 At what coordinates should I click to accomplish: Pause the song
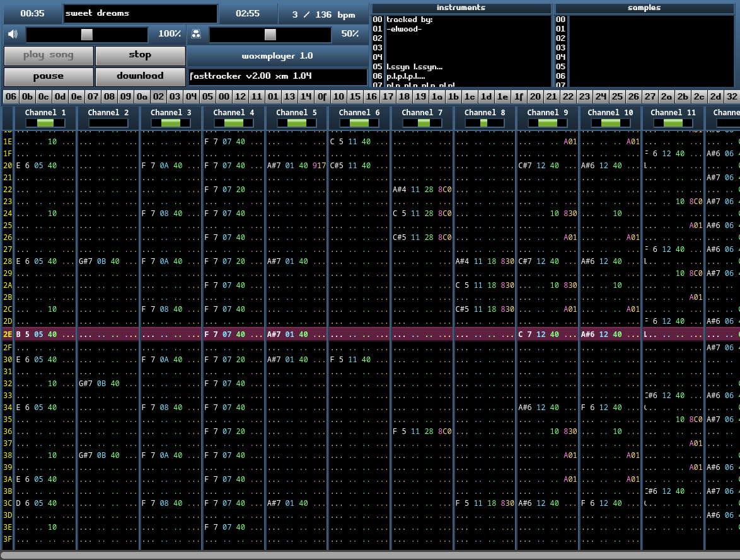(x=49, y=76)
